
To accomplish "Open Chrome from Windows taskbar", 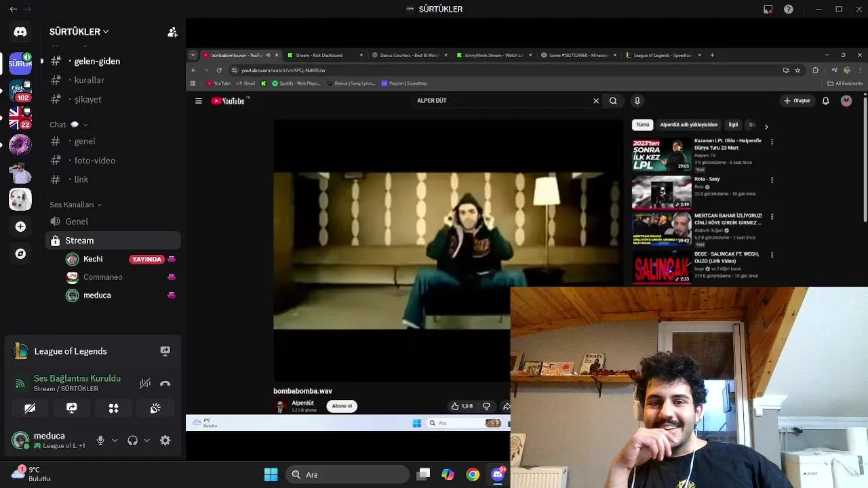I will pyautogui.click(x=473, y=474).
